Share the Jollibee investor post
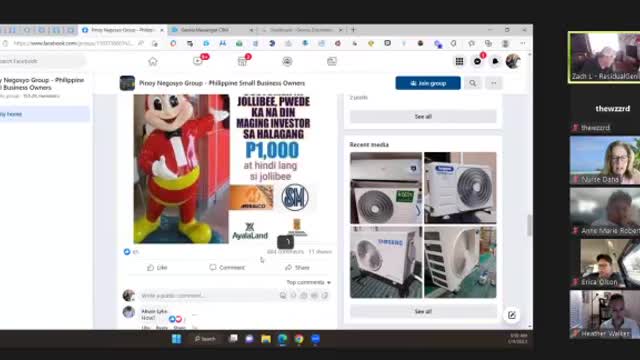640x360 pixels. tap(298, 268)
